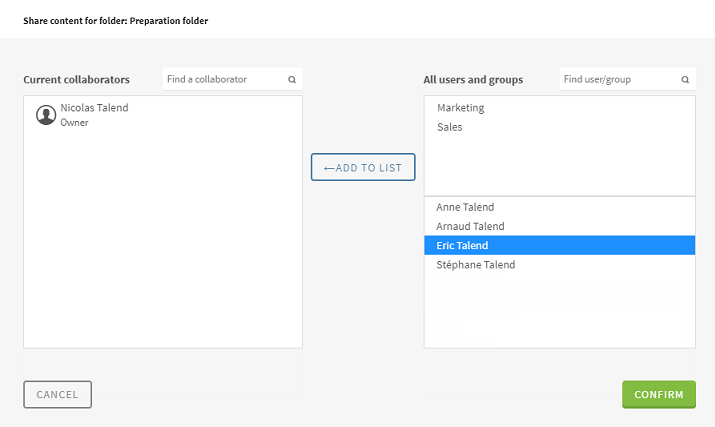Click the magnifier icon in user/group search

[685, 79]
